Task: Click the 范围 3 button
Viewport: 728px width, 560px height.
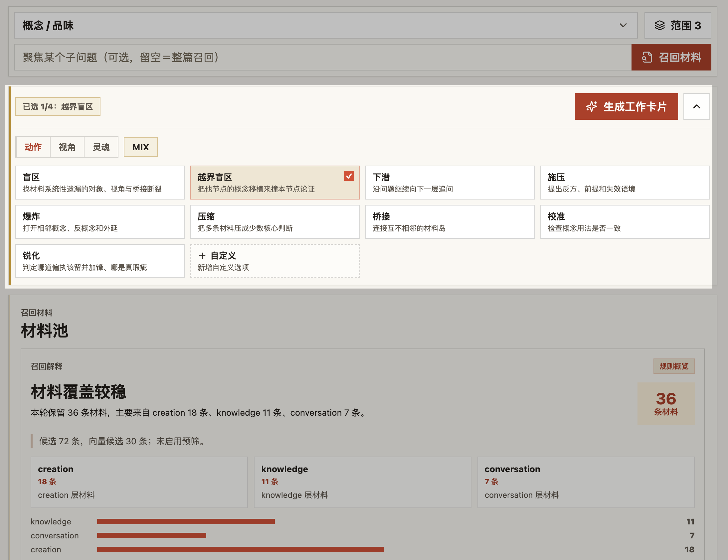Action: 678,25
